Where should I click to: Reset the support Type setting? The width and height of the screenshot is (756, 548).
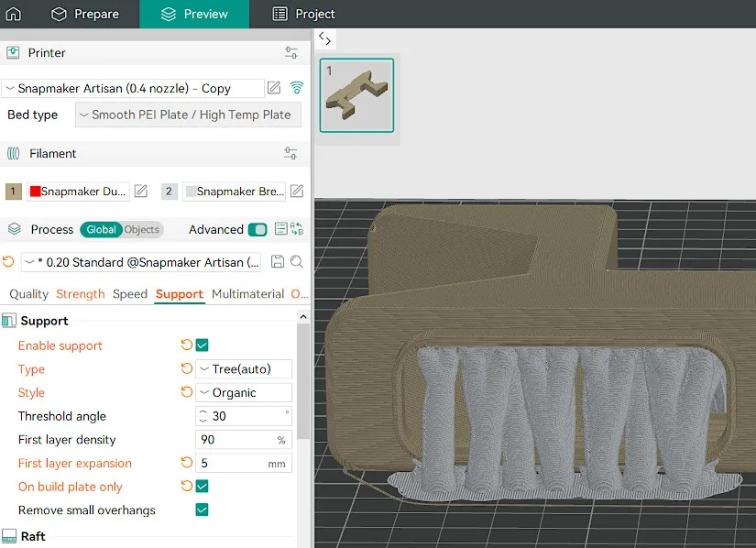[187, 368]
